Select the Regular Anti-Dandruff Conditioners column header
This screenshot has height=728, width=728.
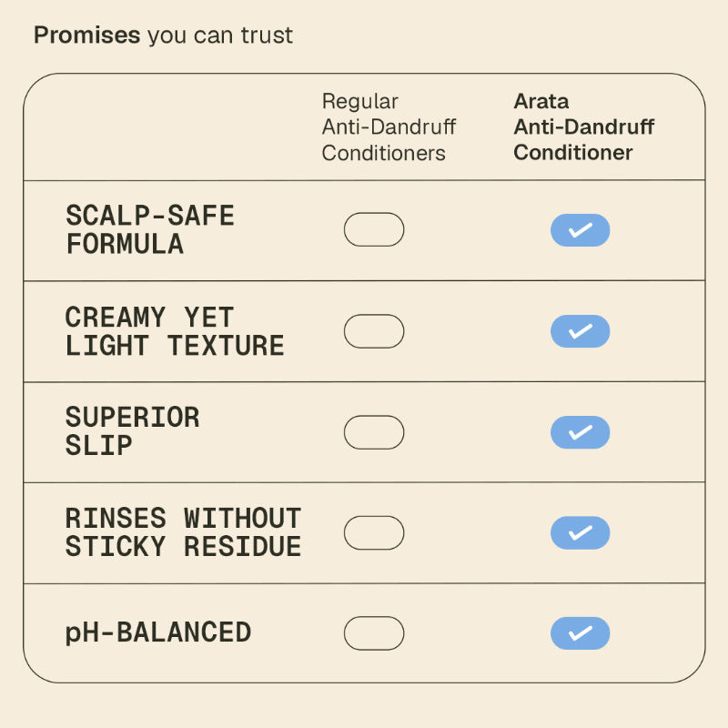click(x=389, y=127)
